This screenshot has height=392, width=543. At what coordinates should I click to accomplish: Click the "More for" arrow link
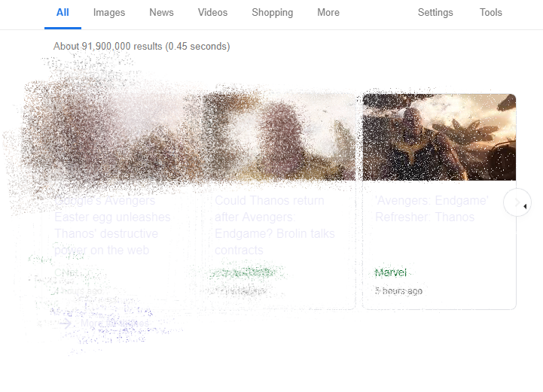click(104, 324)
